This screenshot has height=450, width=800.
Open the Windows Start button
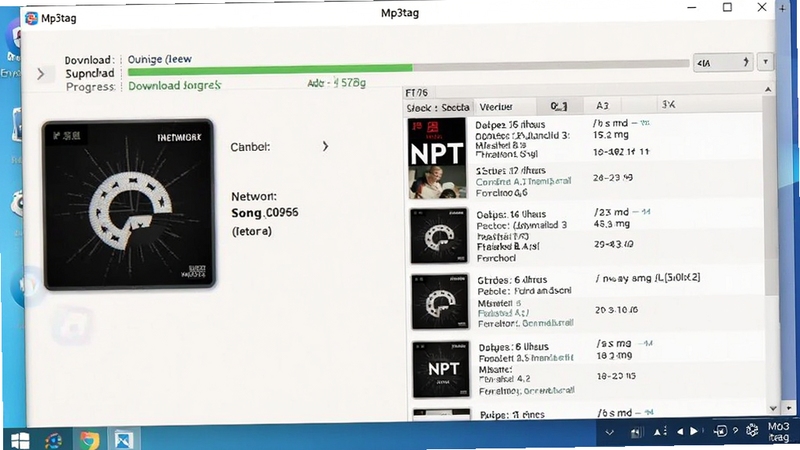coord(20,440)
